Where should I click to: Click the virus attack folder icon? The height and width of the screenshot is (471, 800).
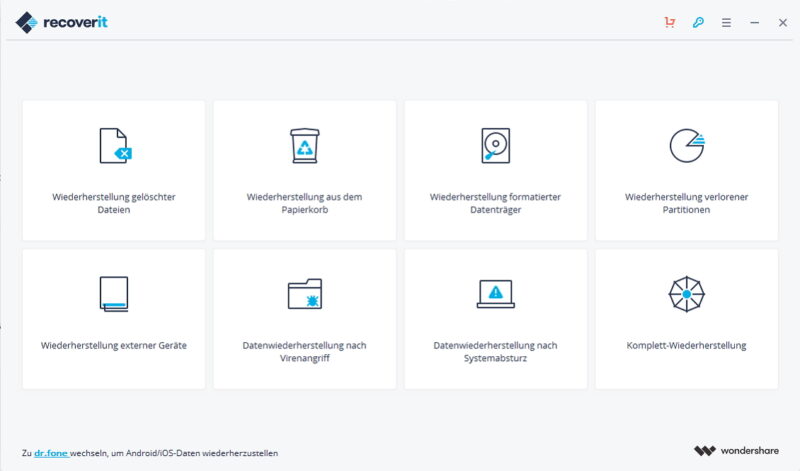305,294
